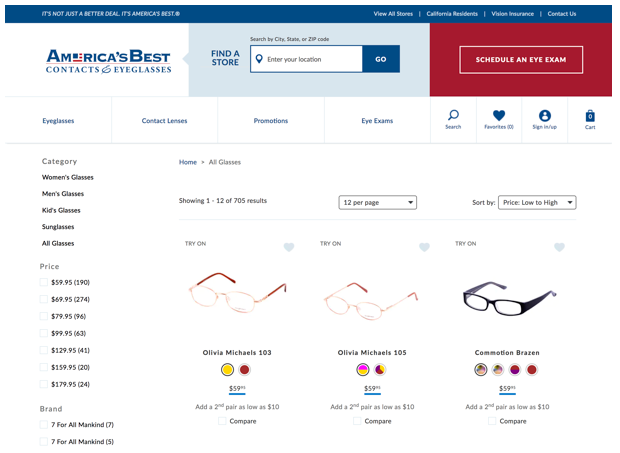Open the 12 per page dropdown
Image resolution: width=620 pixels, height=453 pixels.
378,202
